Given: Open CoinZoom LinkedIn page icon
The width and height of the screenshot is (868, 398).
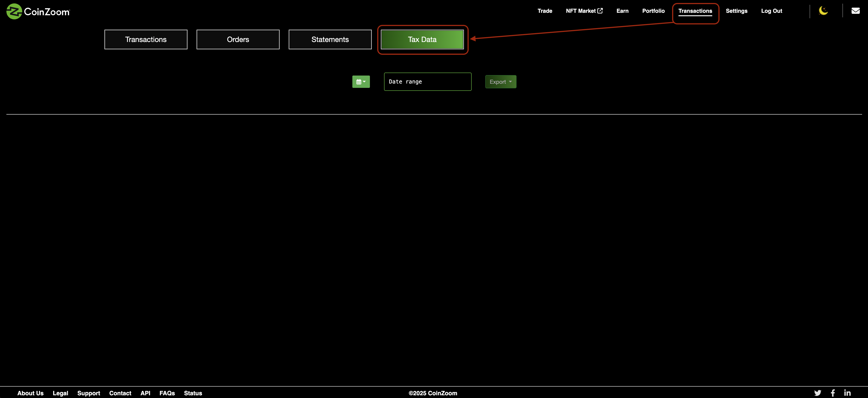Looking at the screenshot, I should tap(847, 393).
